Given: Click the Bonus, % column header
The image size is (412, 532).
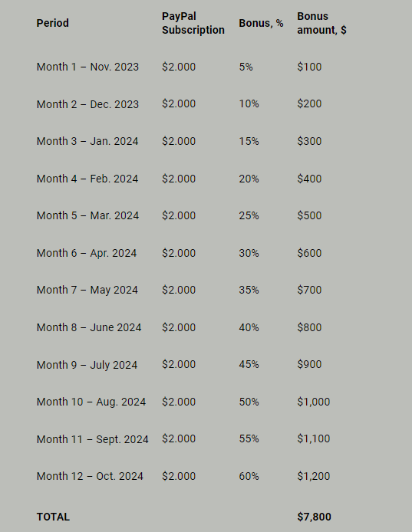Looking at the screenshot, I should click(x=261, y=23).
